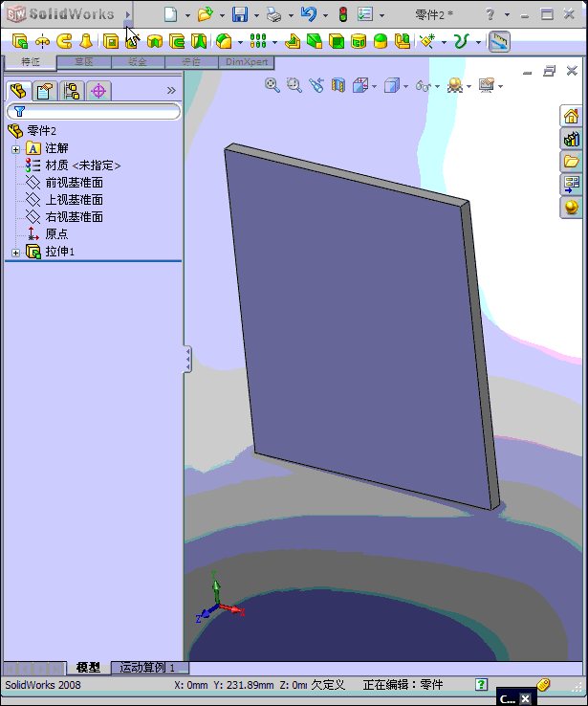Switch to the second CommandManager tab (草图)
The height and width of the screenshot is (706, 588).
(84, 61)
